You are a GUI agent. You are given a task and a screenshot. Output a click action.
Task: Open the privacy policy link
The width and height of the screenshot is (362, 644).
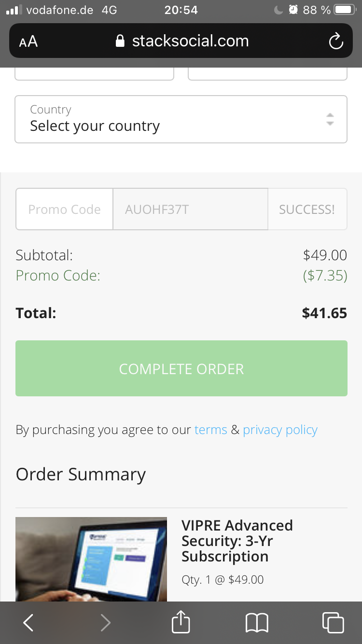click(x=280, y=430)
